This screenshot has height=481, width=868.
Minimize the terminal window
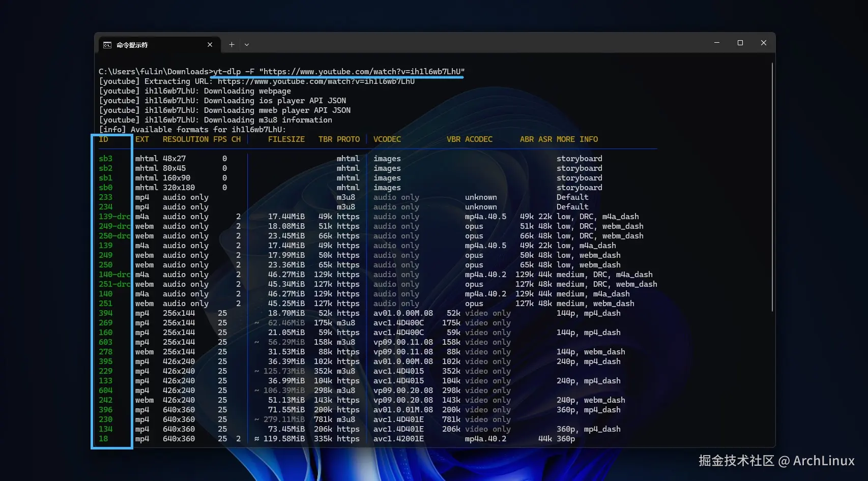(x=717, y=43)
